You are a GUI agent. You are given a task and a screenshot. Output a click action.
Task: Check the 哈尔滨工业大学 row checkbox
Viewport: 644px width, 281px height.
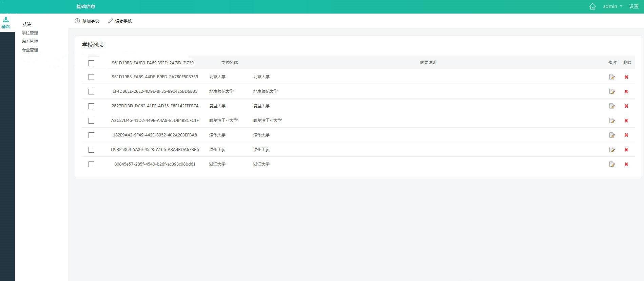click(x=91, y=121)
